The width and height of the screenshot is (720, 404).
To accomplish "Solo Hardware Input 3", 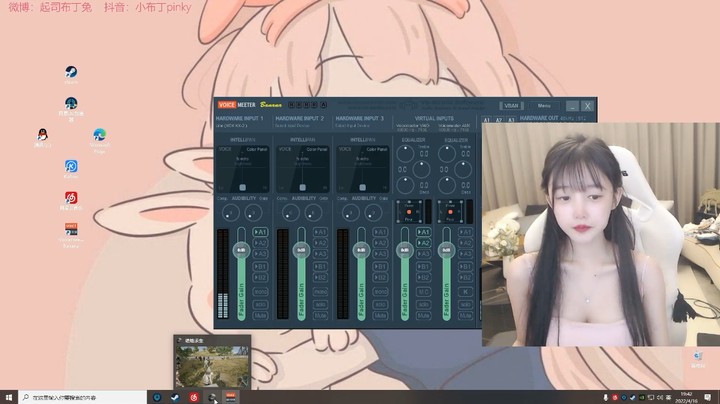I will (380, 304).
